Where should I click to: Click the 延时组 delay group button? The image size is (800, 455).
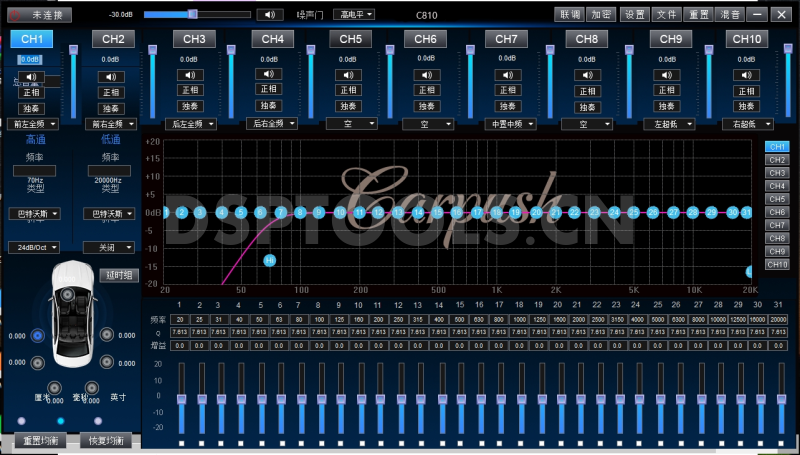pos(119,275)
